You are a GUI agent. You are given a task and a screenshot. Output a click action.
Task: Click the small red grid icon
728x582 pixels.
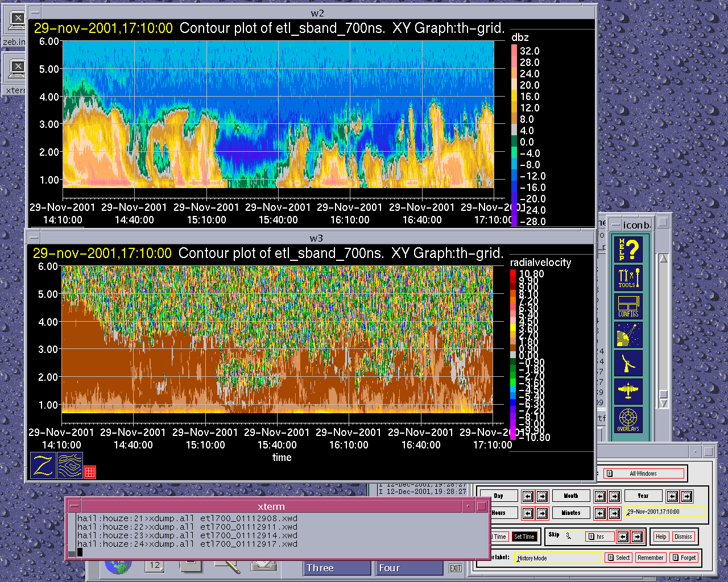90,472
